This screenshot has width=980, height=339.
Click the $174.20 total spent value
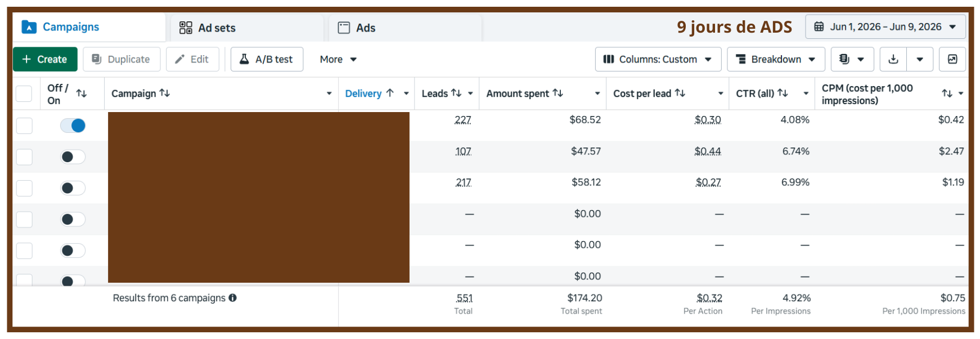[x=585, y=298]
